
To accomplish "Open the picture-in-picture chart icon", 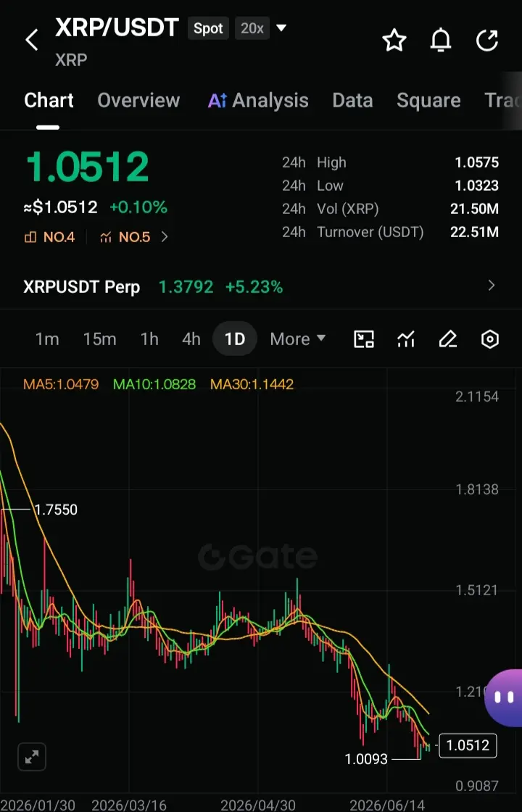I will 363,339.
